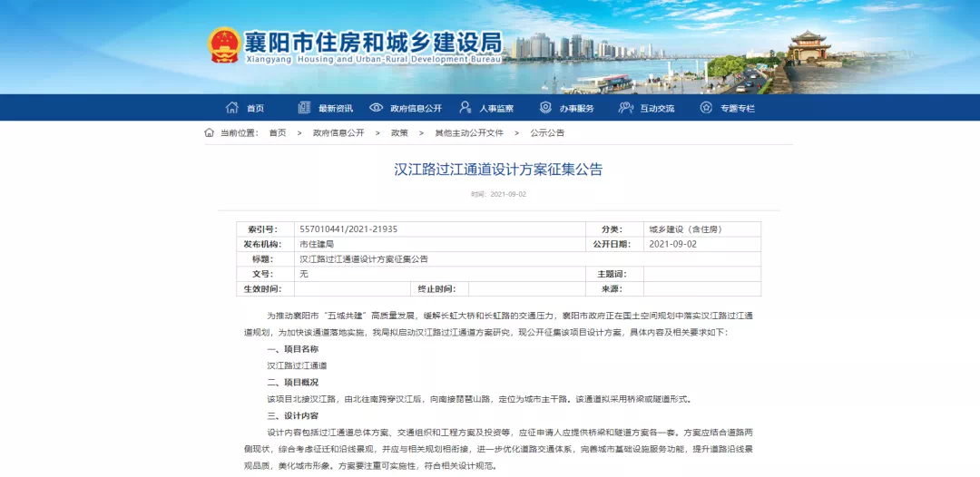Click the 终止时间 label cell
Viewport: 980px width, 477px height.
coord(439,289)
